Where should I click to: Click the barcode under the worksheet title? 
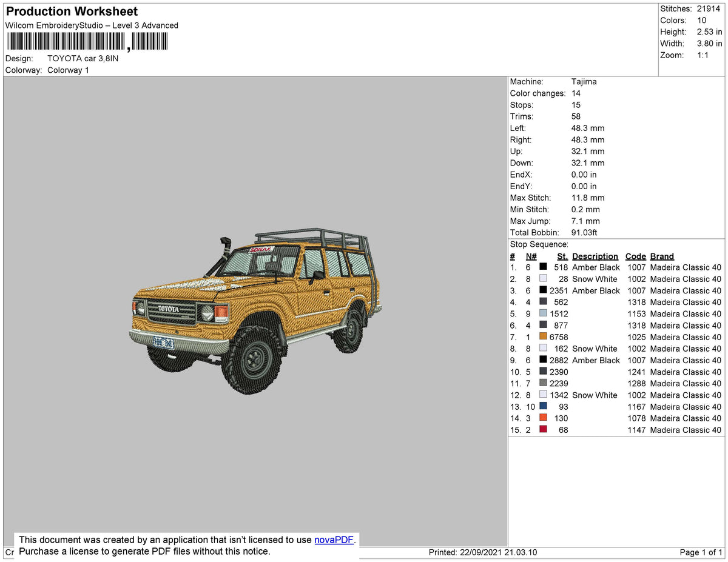pyautogui.click(x=88, y=42)
